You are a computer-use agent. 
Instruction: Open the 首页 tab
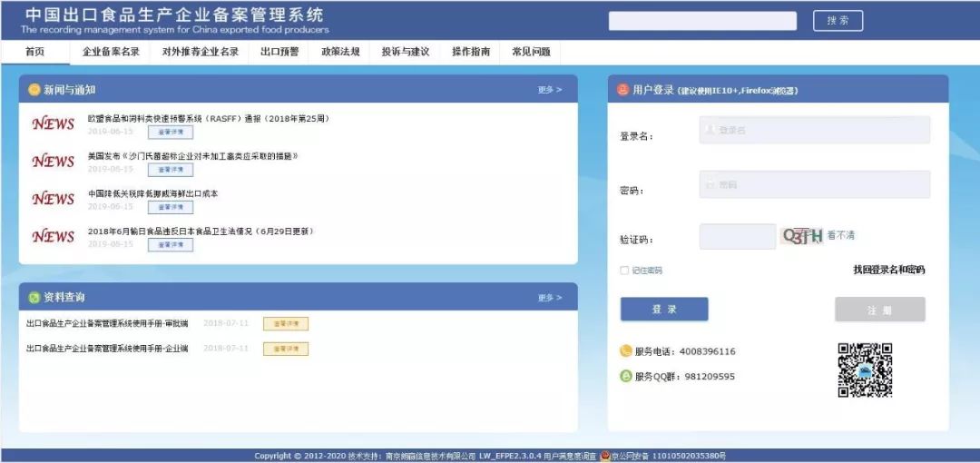tap(35, 52)
